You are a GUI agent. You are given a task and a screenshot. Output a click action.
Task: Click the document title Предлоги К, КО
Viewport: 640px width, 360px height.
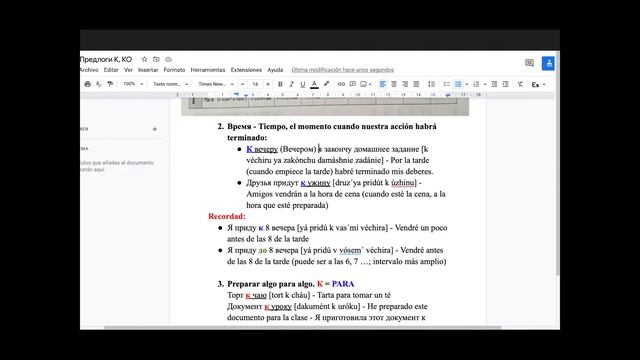point(106,59)
